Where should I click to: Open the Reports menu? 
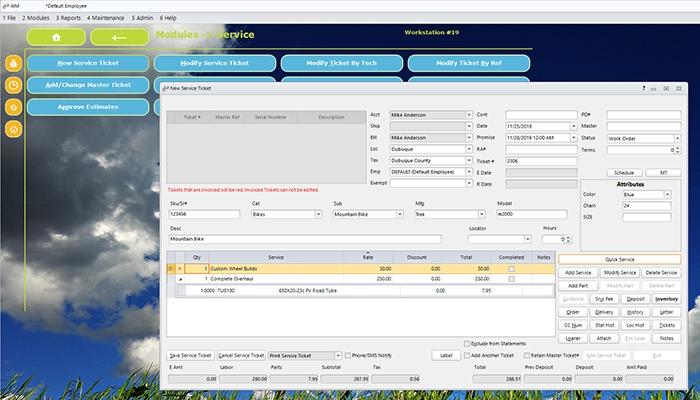click(x=68, y=18)
